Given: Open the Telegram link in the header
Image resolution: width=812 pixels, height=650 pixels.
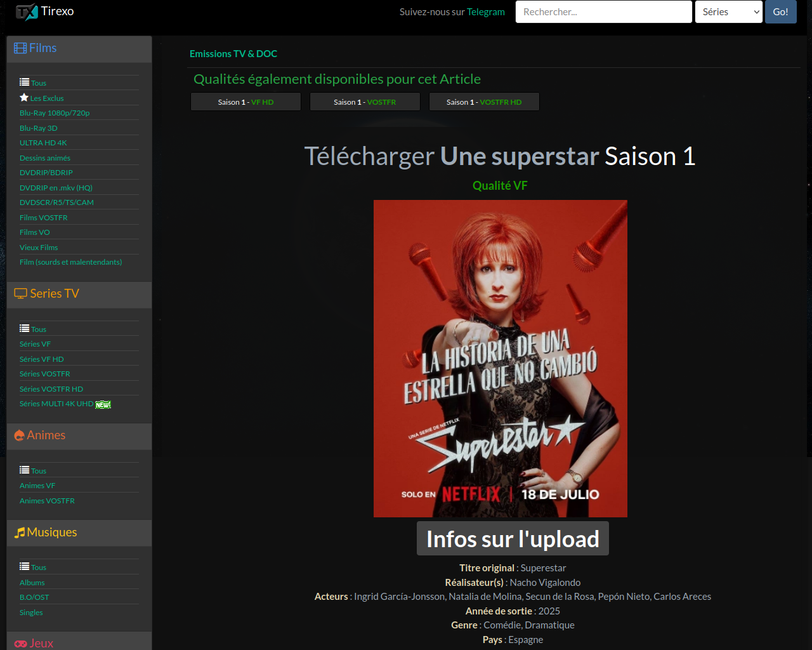Looking at the screenshot, I should [x=486, y=12].
